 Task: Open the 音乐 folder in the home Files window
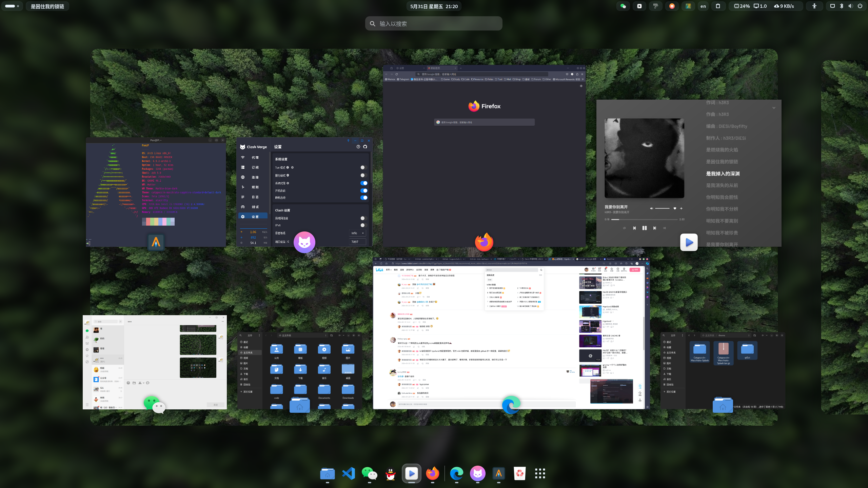324,371
